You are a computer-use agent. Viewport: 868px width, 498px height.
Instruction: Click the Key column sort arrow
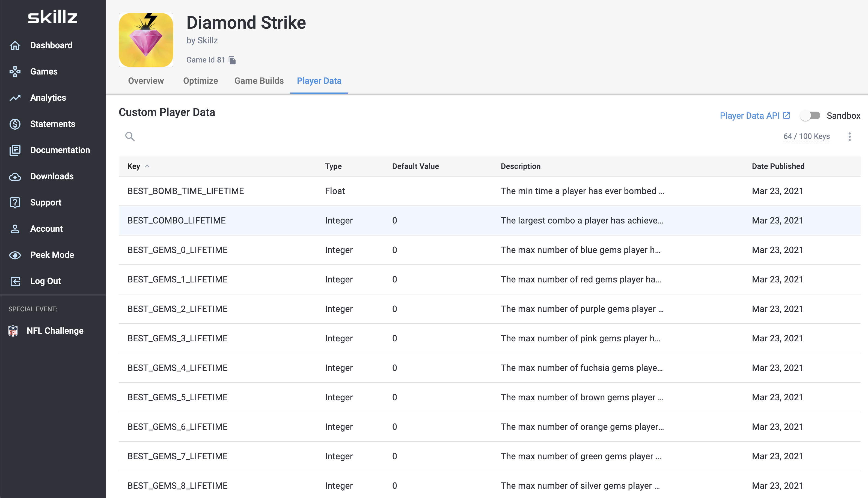pyautogui.click(x=148, y=166)
